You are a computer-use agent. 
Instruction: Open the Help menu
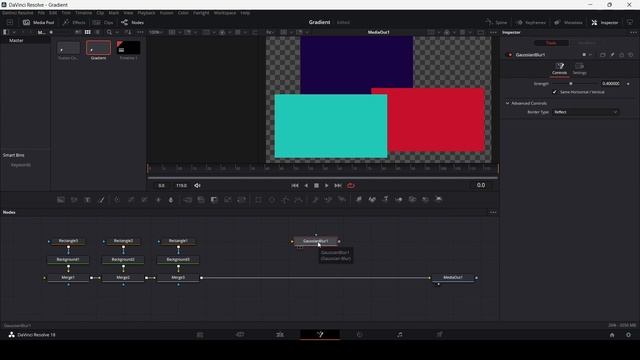245,13
